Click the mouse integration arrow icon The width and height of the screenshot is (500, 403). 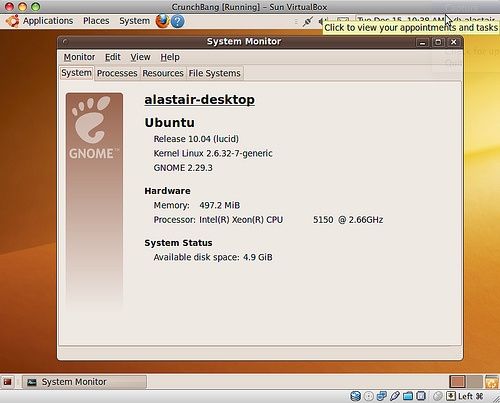coord(450,396)
